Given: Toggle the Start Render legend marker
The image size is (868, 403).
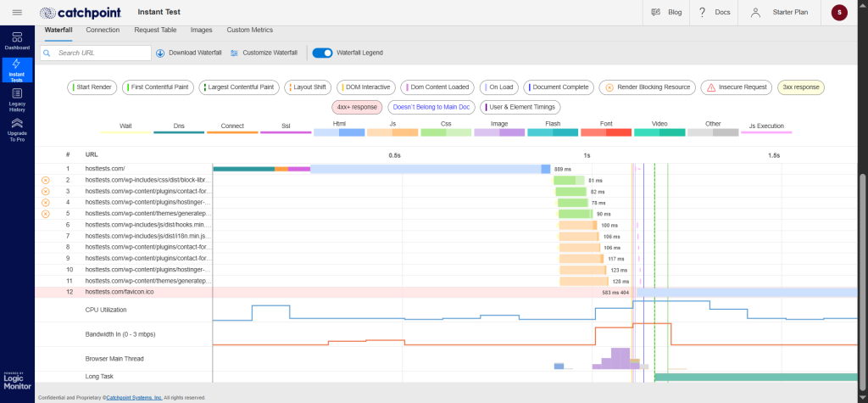Looking at the screenshot, I should click(93, 87).
